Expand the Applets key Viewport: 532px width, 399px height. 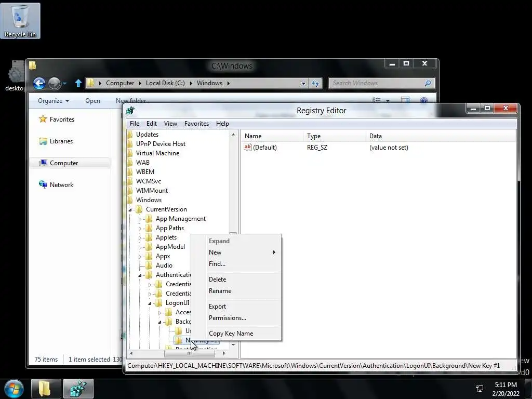[140, 238]
